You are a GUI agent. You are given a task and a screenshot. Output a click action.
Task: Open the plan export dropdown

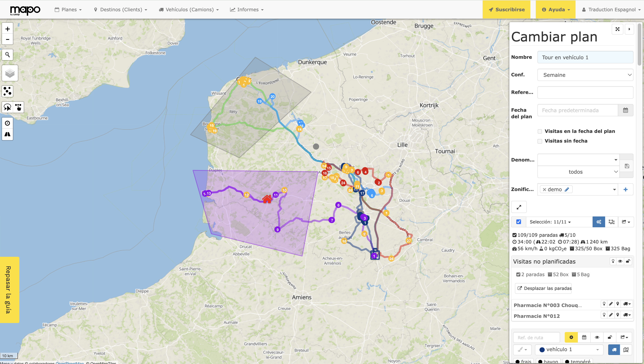[x=626, y=222]
